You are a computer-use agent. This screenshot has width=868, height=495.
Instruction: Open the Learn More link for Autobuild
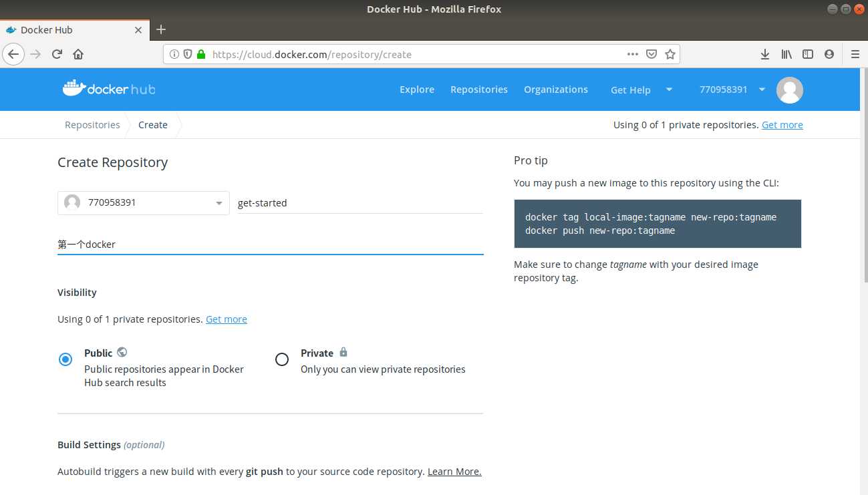[454, 472]
